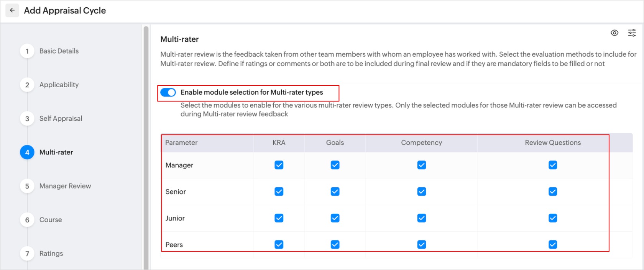The image size is (644, 270).
Task: Disable module selection for Multi-rater types toggle
Action: pyautogui.click(x=168, y=92)
